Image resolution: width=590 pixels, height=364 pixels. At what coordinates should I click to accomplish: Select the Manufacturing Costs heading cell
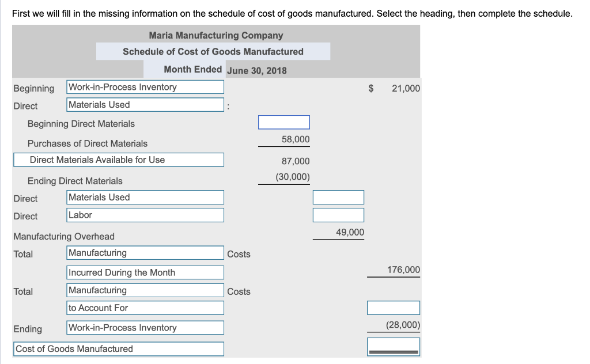(x=145, y=252)
